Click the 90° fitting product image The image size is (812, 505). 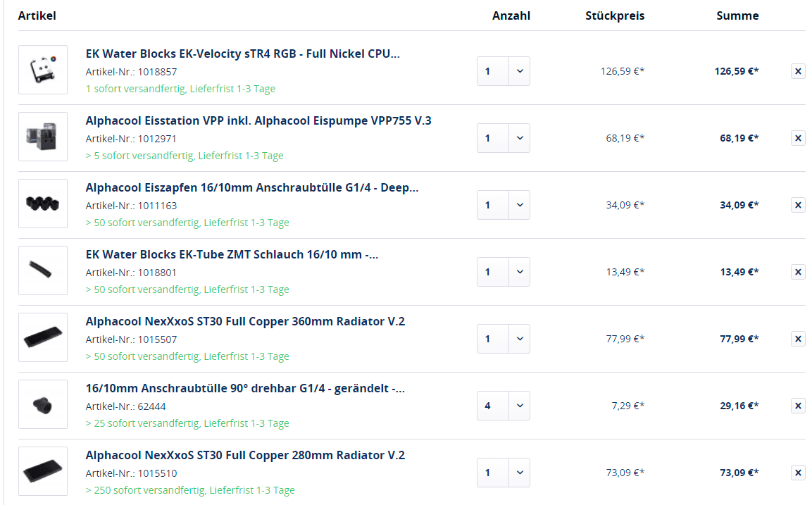click(43, 405)
